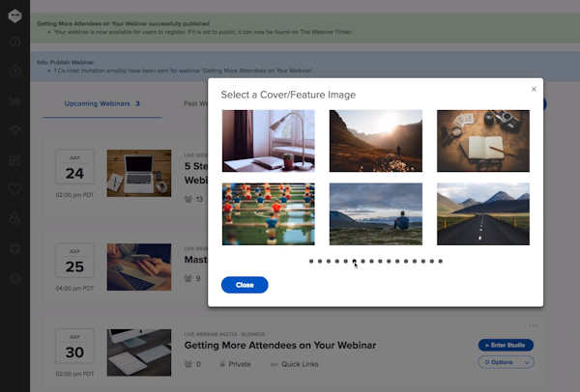Click the blue Close button
This screenshot has height=392, width=580.
pyautogui.click(x=245, y=285)
